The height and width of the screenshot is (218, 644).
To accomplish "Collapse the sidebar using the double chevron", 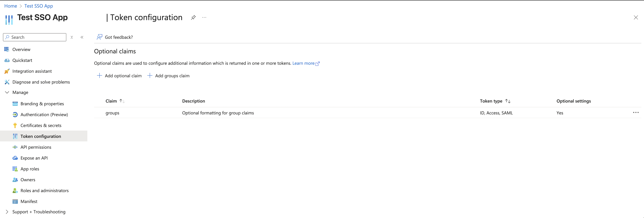I will tap(82, 37).
